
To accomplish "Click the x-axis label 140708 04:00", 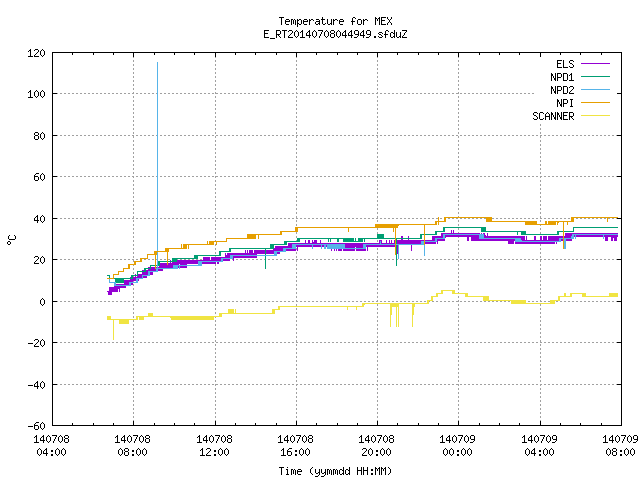I will (51, 446).
